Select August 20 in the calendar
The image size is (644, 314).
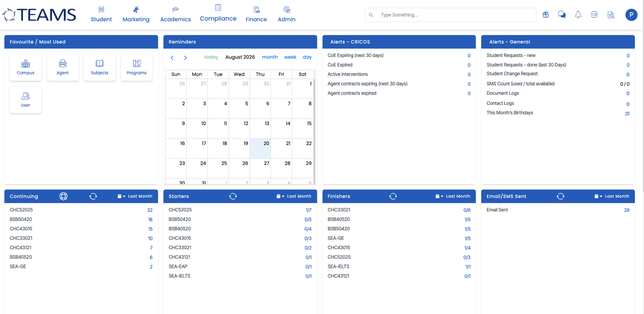(260, 148)
